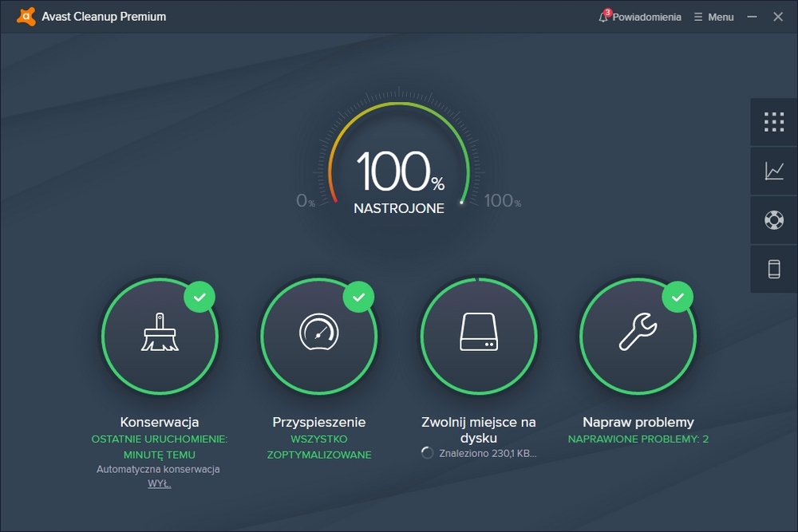Click the Avast Cleanup Premium title
Viewport: 798px width, 532px height.
pos(104,17)
